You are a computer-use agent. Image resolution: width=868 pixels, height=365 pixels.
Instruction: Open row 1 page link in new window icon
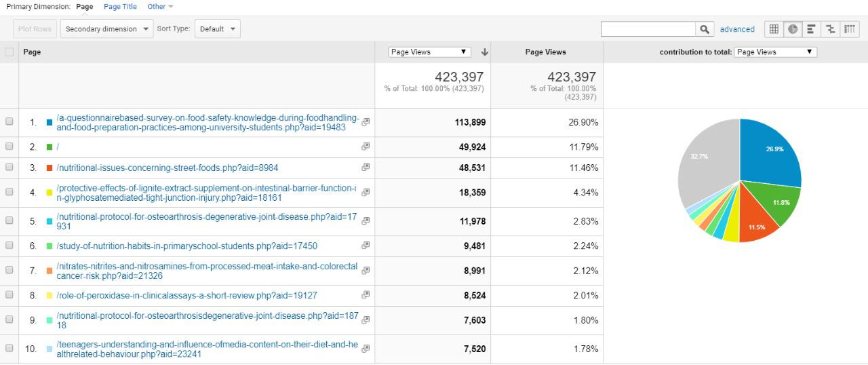pyautogui.click(x=366, y=122)
